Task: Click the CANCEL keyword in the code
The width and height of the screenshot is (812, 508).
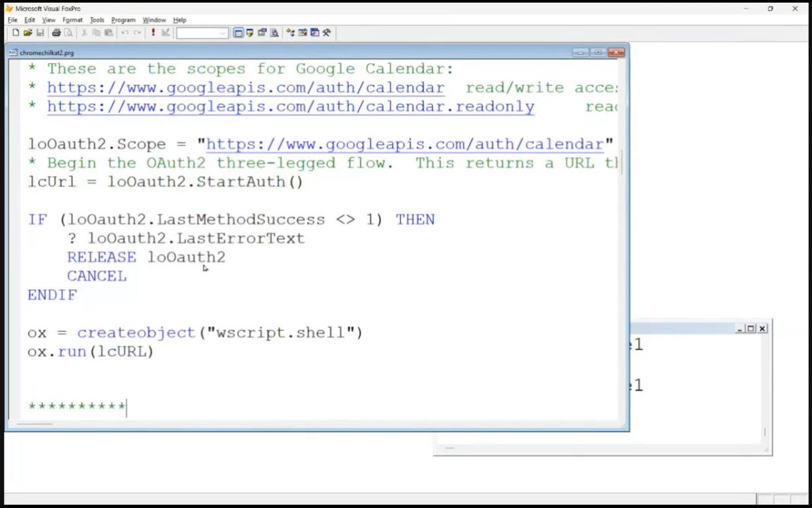Action: [97, 276]
